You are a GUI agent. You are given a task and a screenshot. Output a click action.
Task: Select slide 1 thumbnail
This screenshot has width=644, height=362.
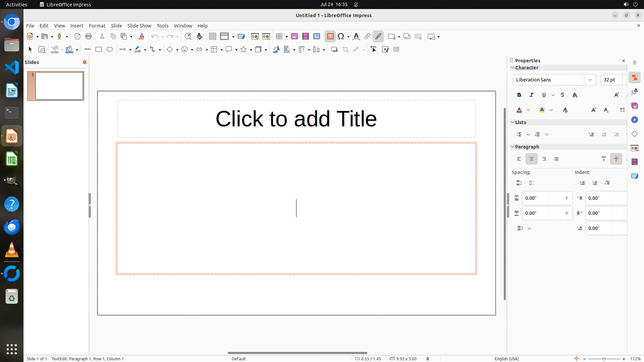(x=59, y=86)
